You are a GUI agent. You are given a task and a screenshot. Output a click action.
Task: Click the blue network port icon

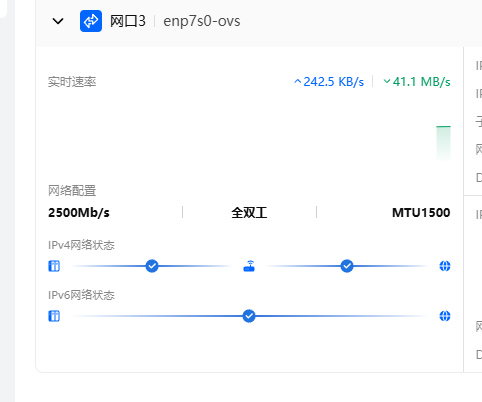click(x=91, y=21)
